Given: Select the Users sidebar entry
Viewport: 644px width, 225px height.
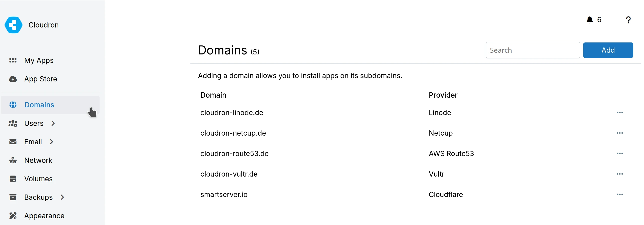Looking at the screenshot, I should (34, 123).
